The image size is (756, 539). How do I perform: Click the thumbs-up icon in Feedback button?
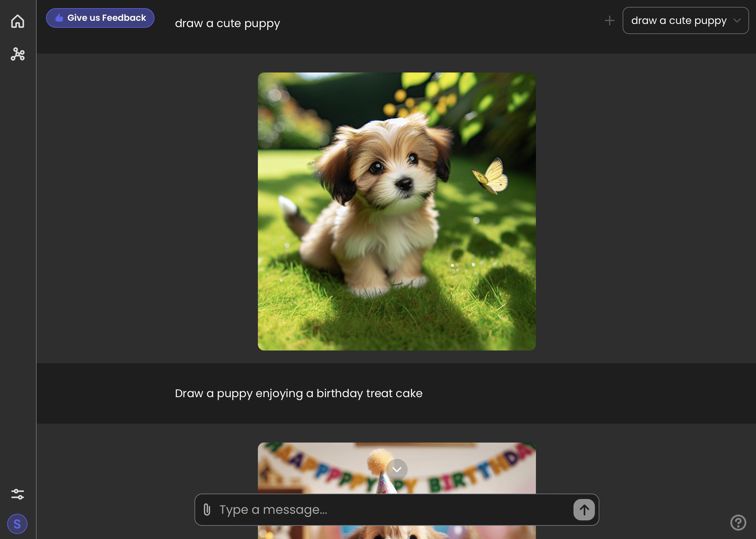(59, 18)
